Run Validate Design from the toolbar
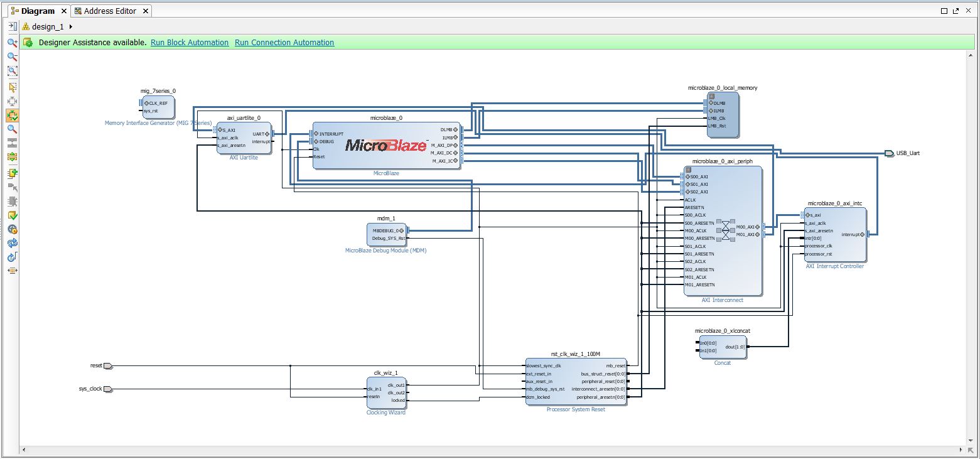The height and width of the screenshot is (459, 980). [12, 216]
